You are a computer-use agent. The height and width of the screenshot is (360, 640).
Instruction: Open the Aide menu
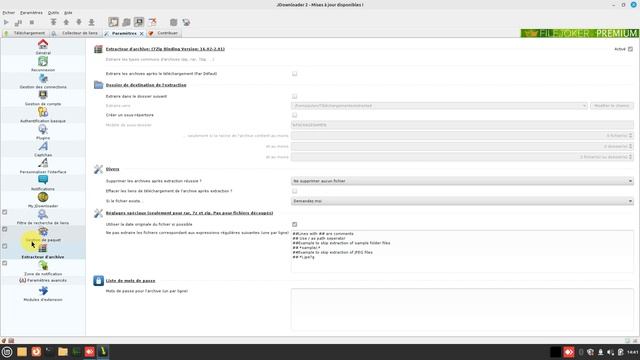pyautogui.click(x=68, y=13)
